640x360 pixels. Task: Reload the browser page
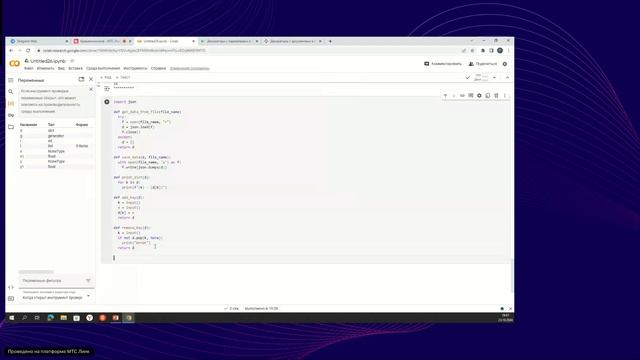28,51
